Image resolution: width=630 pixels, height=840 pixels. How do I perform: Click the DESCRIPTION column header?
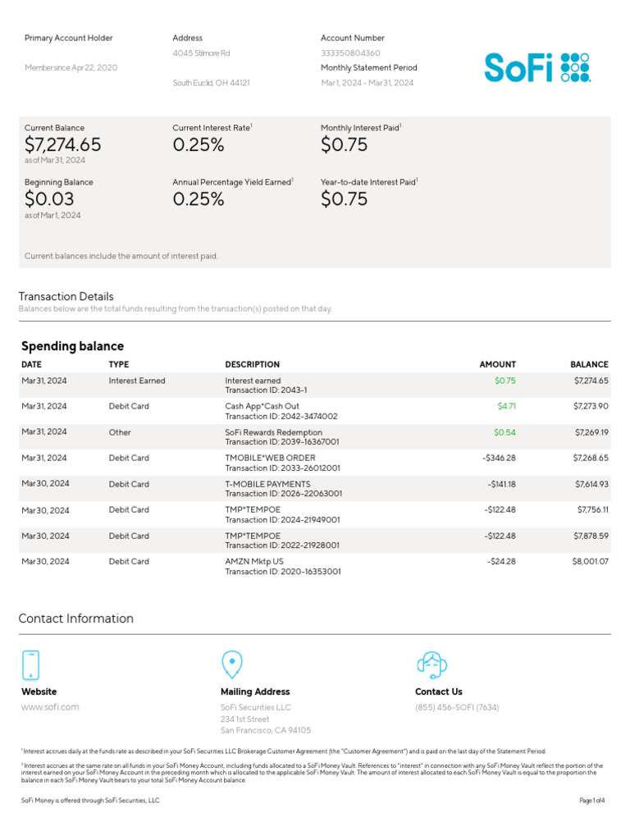(252, 364)
